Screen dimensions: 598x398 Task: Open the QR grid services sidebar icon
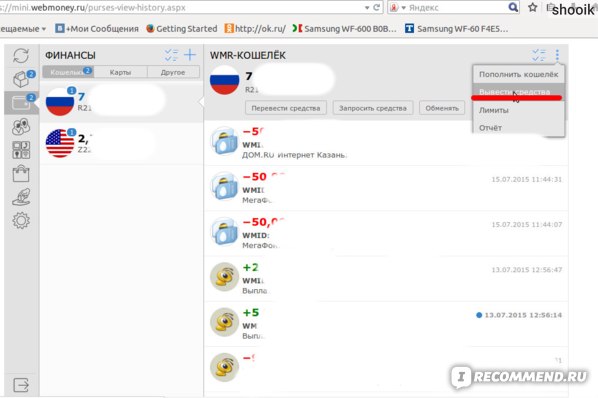coord(21,150)
